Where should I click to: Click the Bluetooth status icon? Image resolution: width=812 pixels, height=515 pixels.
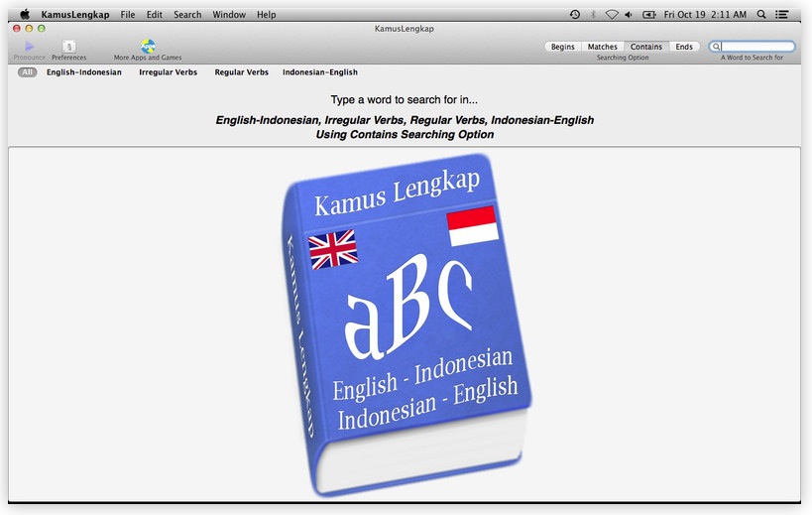594,15
